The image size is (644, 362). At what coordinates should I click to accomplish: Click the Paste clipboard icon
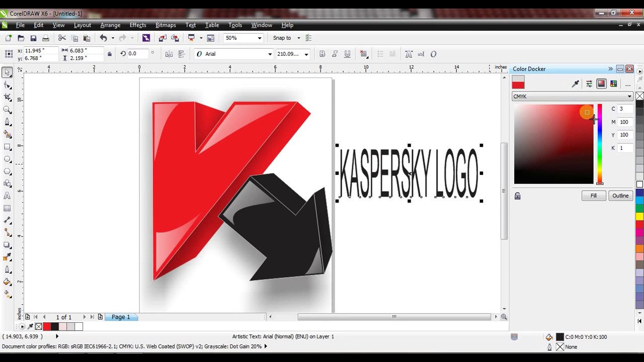pyautogui.click(x=87, y=38)
